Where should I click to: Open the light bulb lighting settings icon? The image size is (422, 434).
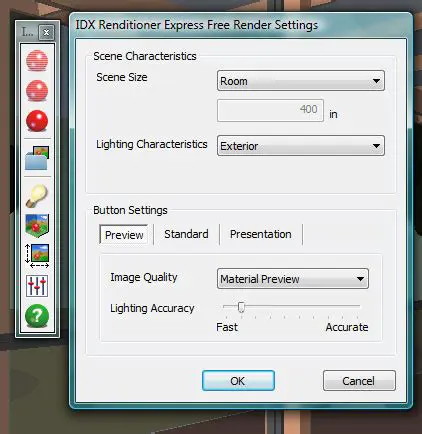pos(37,196)
